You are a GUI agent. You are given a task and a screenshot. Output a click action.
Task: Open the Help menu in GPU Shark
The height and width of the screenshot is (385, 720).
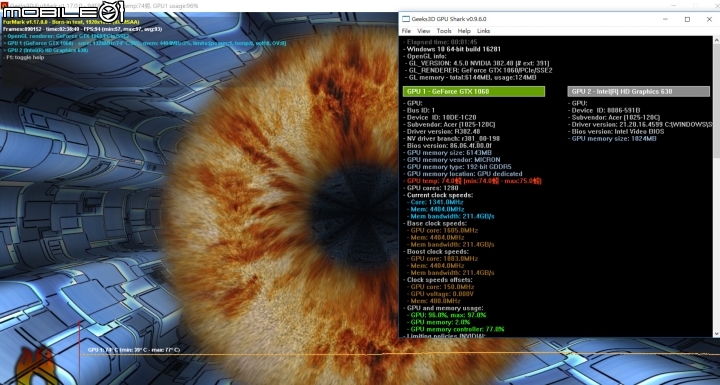[x=464, y=31]
